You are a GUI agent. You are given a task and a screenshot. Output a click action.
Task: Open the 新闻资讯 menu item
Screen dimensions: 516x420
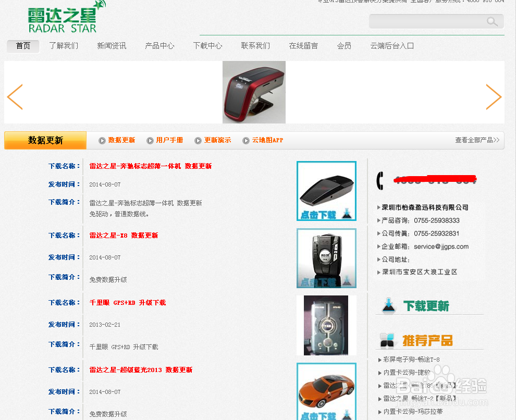click(x=112, y=46)
